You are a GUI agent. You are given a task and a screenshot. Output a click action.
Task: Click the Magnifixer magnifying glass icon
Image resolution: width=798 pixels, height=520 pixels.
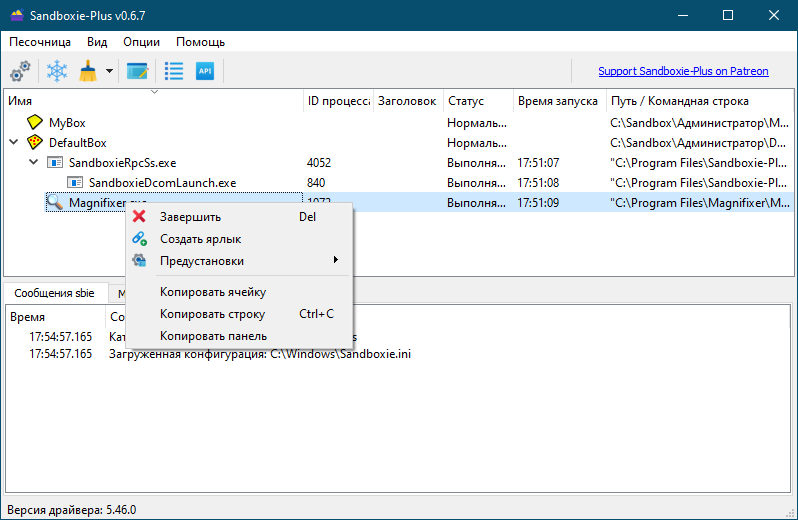click(x=54, y=203)
